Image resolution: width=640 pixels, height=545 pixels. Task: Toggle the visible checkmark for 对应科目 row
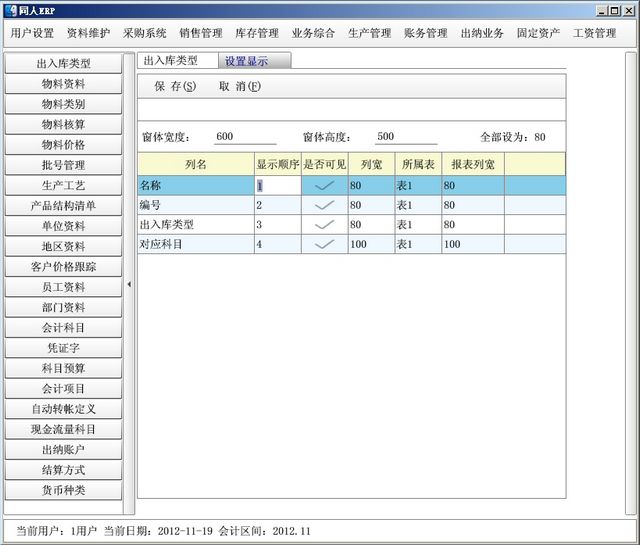tap(324, 244)
